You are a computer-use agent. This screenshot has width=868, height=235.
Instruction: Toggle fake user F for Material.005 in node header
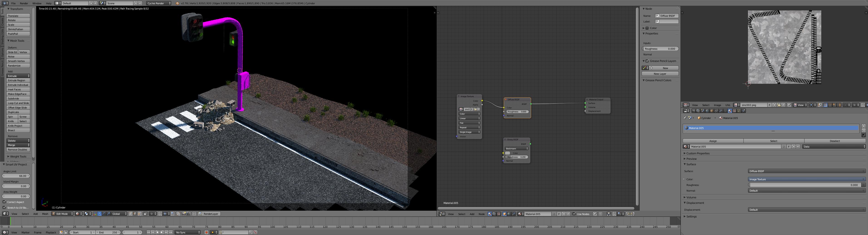coord(559,214)
